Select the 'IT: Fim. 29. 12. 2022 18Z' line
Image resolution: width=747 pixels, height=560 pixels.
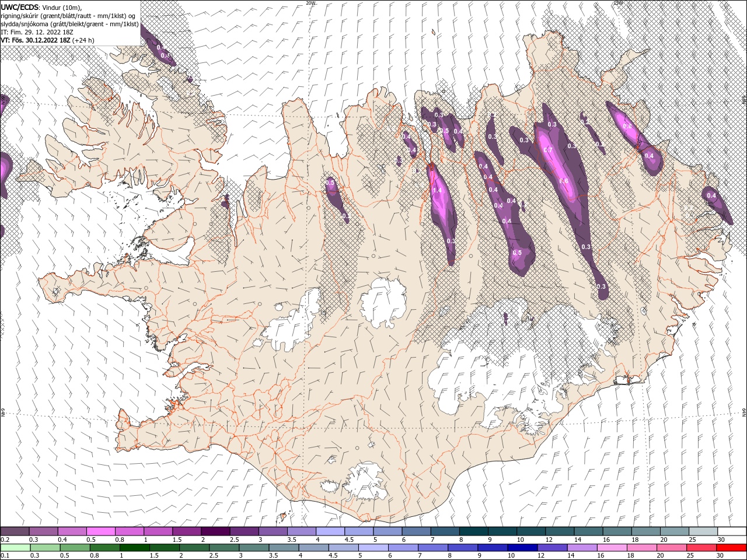point(36,32)
